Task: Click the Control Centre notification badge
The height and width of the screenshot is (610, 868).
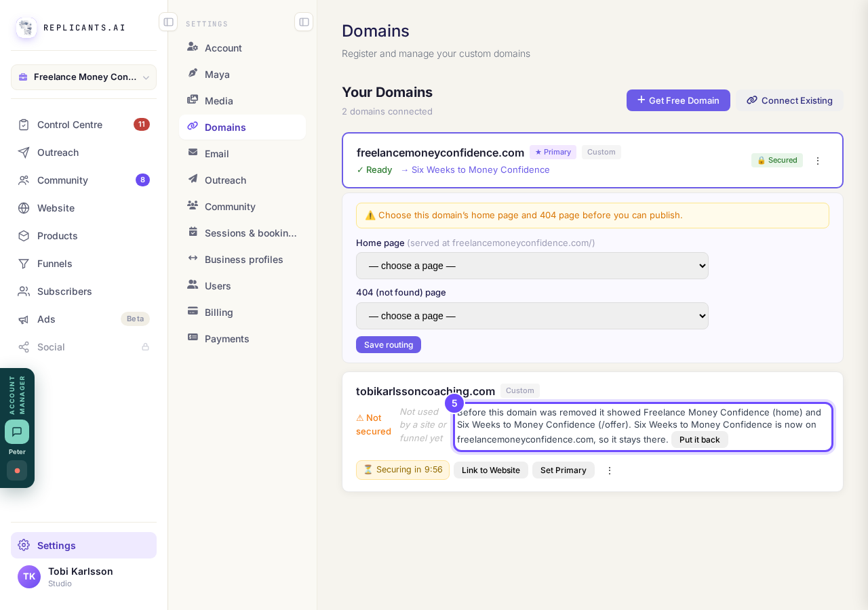Action: tap(142, 124)
